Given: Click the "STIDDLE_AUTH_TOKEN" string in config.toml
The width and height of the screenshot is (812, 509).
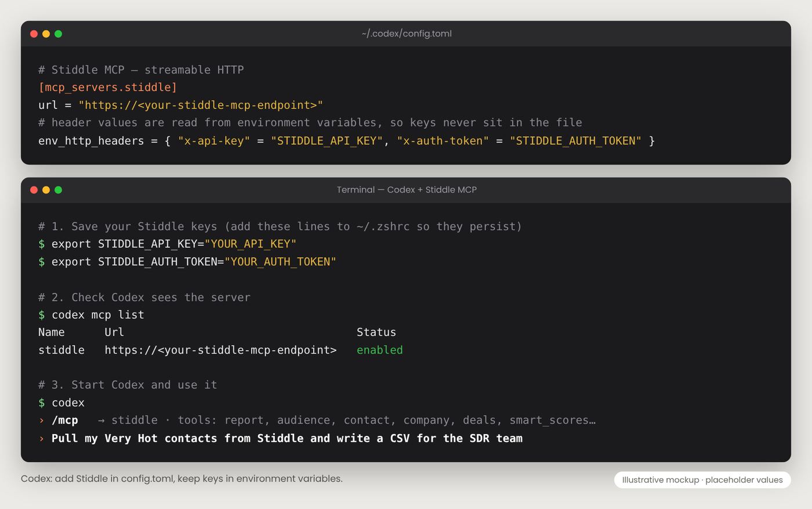Looking at the screenshot, I should click(575, 141).
